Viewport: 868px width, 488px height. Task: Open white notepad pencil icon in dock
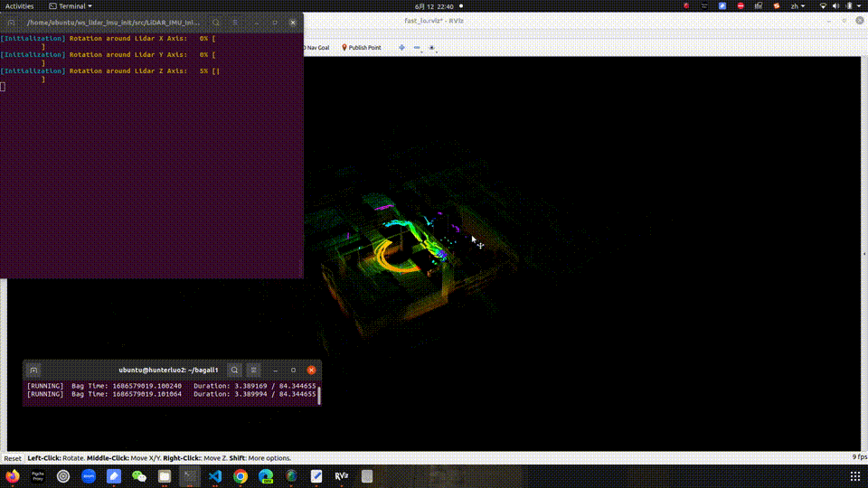[x=316, y=476]
